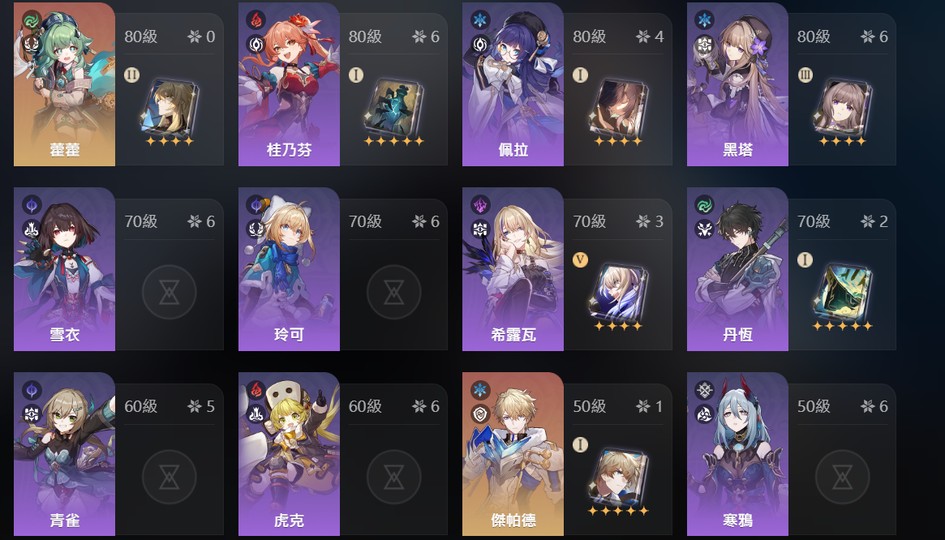This screenshot has height=540, width=945.
Task: Click 桂乃芬's five-star light cone icon
Action: tap(394, 107)
